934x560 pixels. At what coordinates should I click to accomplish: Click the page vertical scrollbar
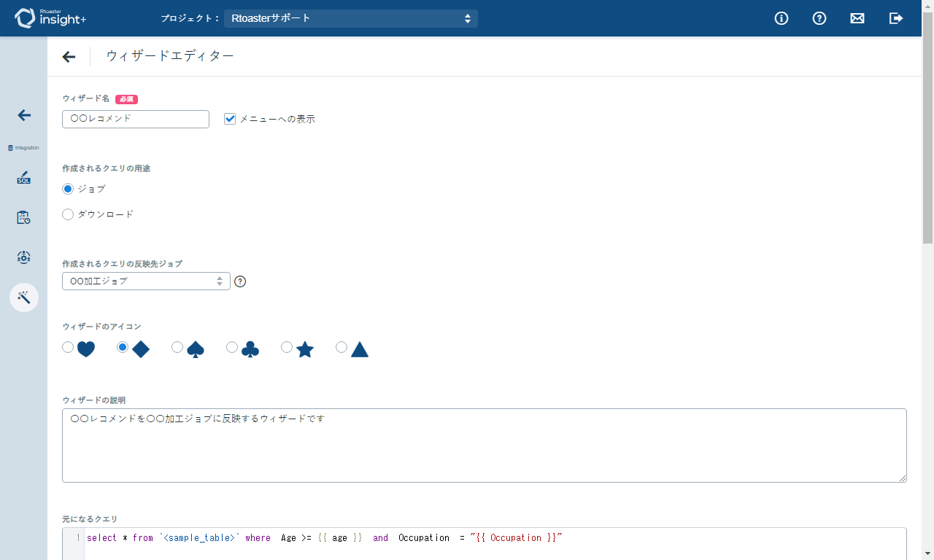click(928, 128)
